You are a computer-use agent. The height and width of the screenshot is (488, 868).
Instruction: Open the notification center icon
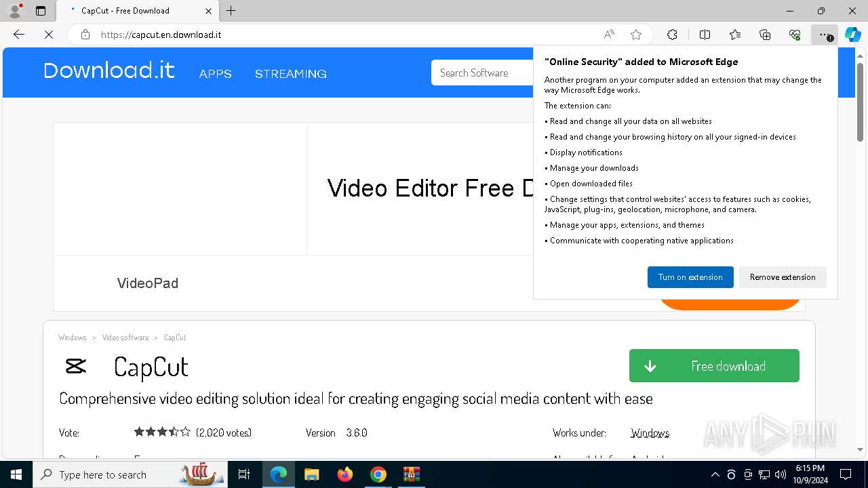[x=846, y=474]
